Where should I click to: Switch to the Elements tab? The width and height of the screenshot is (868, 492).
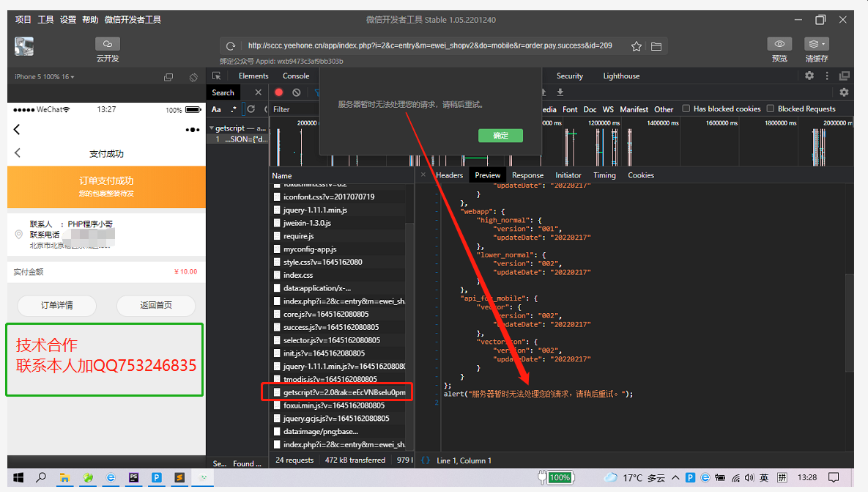[253, 76]
